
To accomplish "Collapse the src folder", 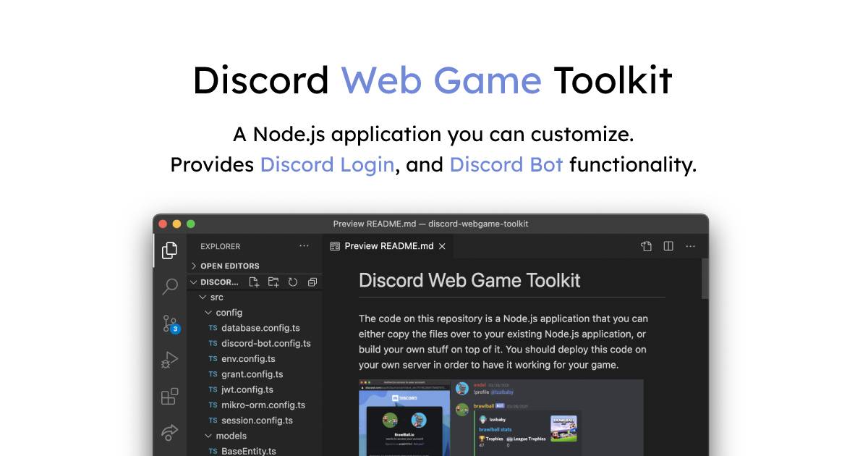I will click(x=216, y=297).
